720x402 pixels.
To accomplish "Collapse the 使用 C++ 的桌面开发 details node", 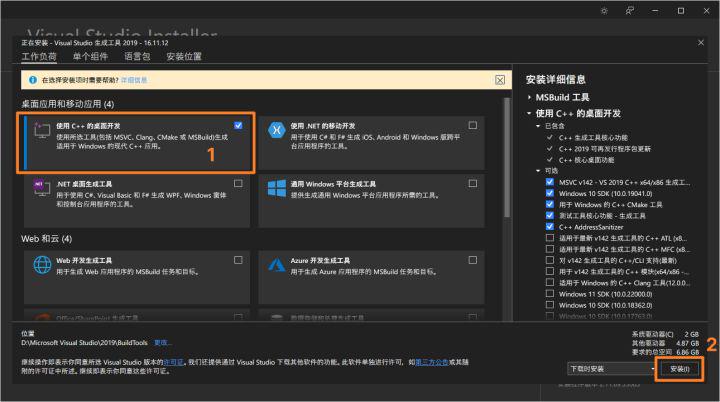I will (529, 113).
